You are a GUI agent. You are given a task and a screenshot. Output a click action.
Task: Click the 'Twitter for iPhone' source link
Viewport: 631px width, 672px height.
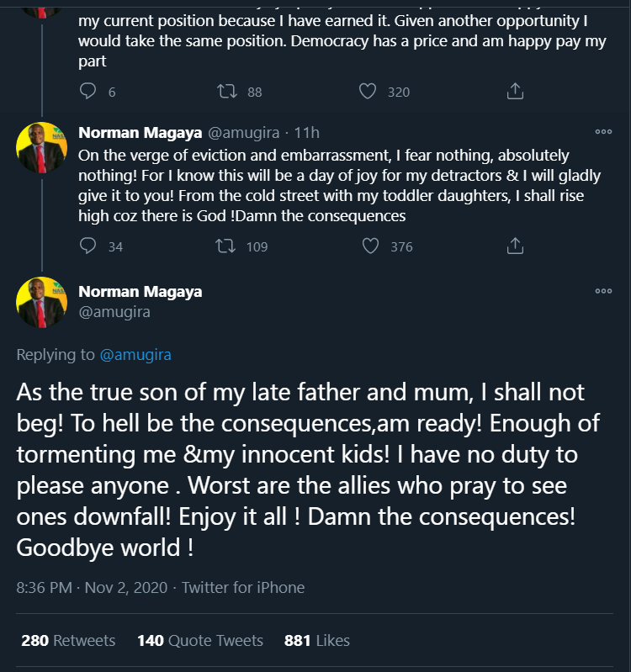click(243, 587)
